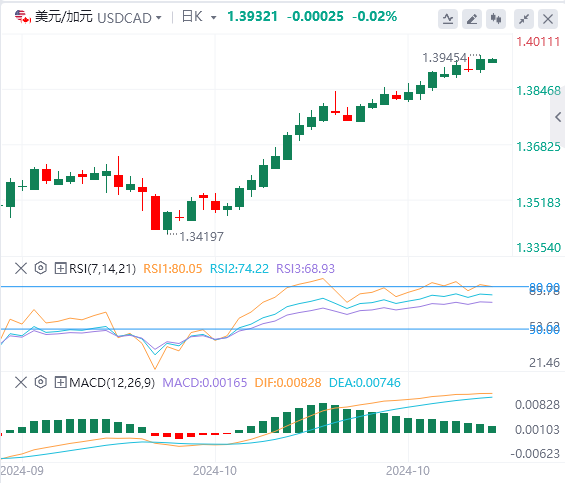Remove the RSI indicator panel
Image resolution: width=565 pixels, height=483 pixels.
pos(21,268)
